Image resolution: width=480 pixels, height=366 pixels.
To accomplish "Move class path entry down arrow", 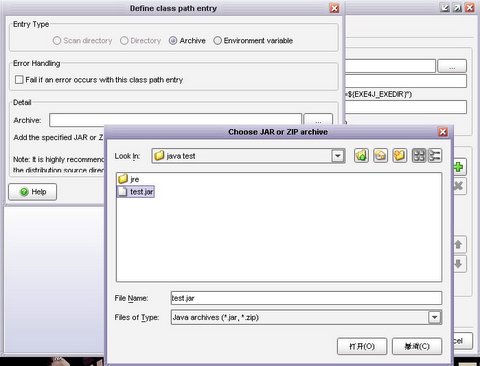I will point(459,264).
